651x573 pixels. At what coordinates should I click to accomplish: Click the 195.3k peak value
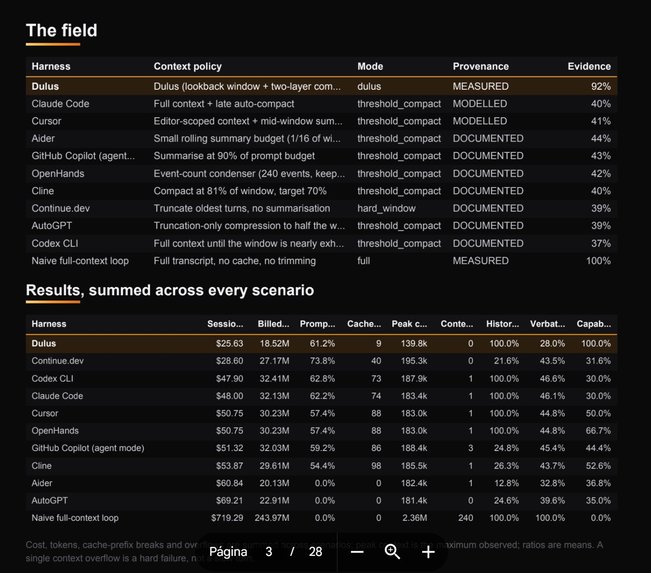coord(414,361)
